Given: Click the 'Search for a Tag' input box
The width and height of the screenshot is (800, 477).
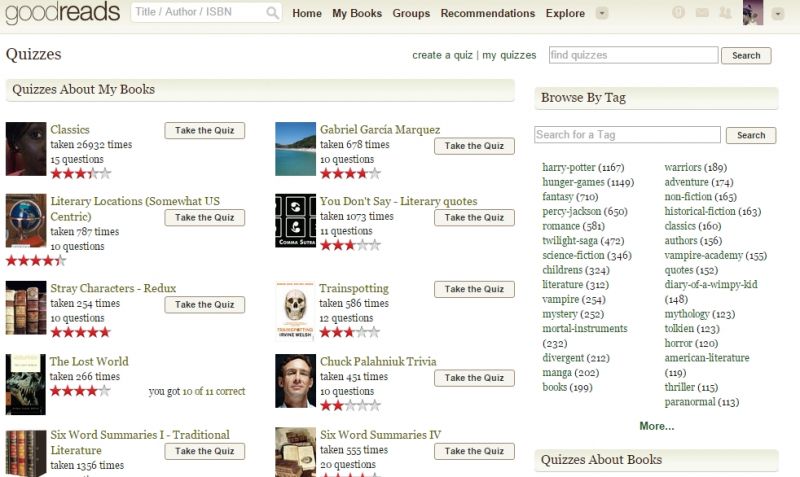Looking at the screenshot, I should (x=627, y=135).
